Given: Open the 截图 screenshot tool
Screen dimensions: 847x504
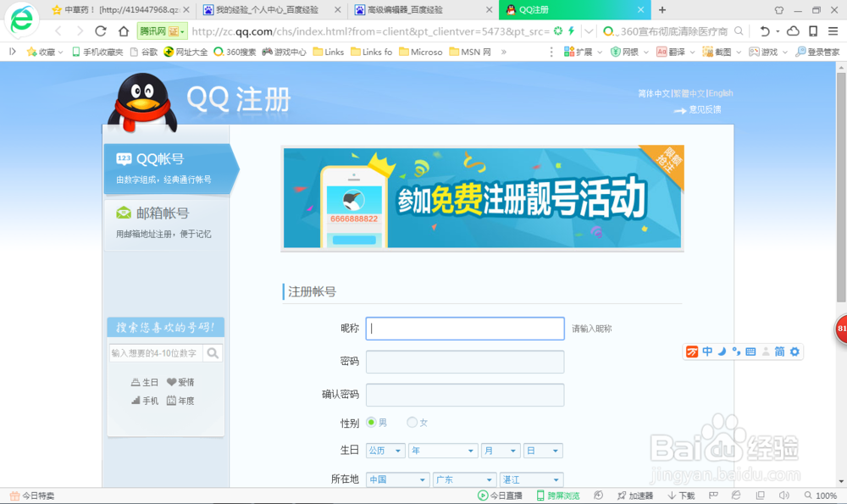Looking at the screenshot, I should (x=721, y=52).
